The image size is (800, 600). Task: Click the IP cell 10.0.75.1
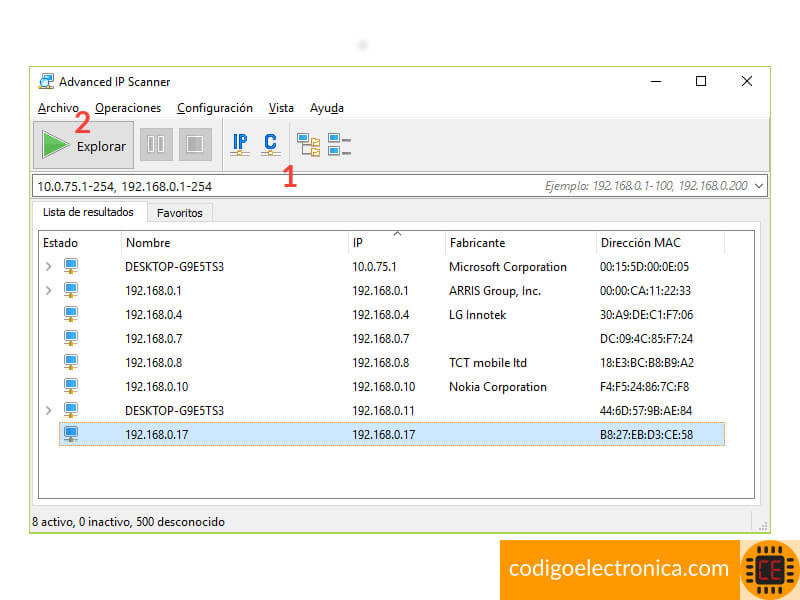[374, 267]
